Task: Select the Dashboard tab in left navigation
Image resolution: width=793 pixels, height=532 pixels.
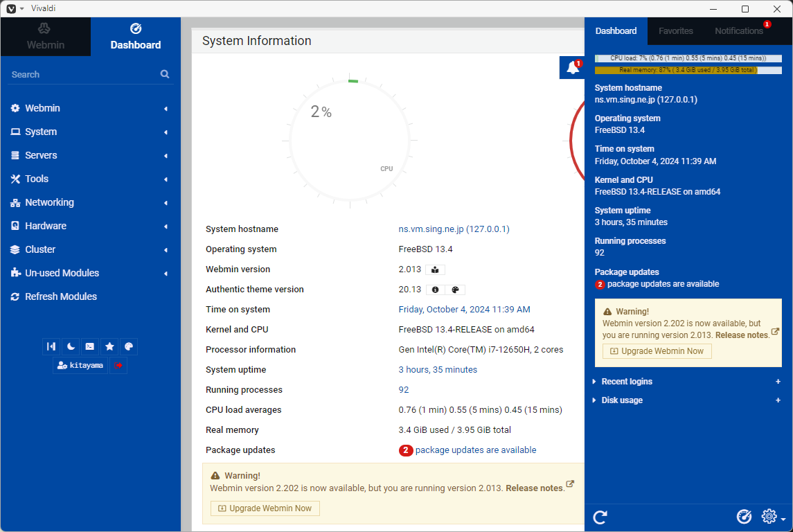Action: (136, 37)
